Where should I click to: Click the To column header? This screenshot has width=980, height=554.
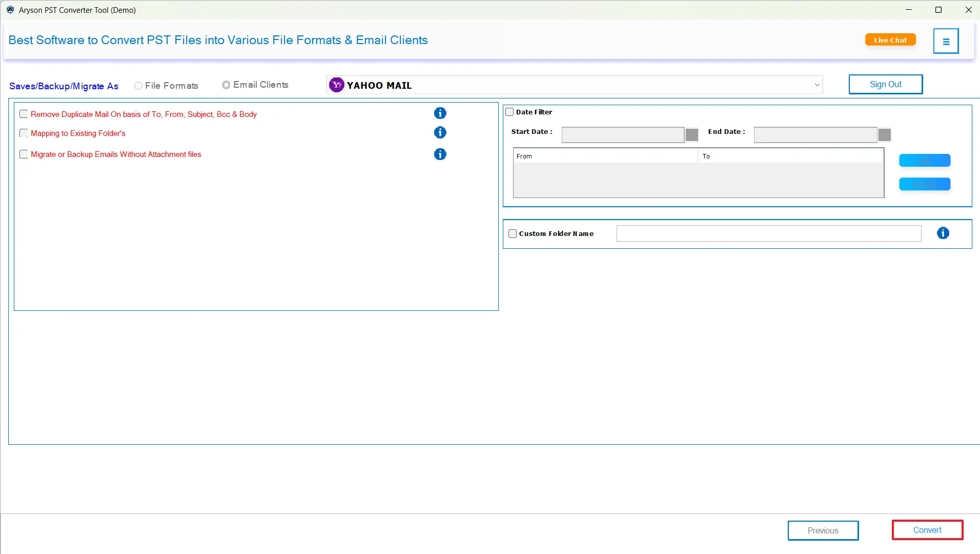pyautogui.click(x=790, y=156)
